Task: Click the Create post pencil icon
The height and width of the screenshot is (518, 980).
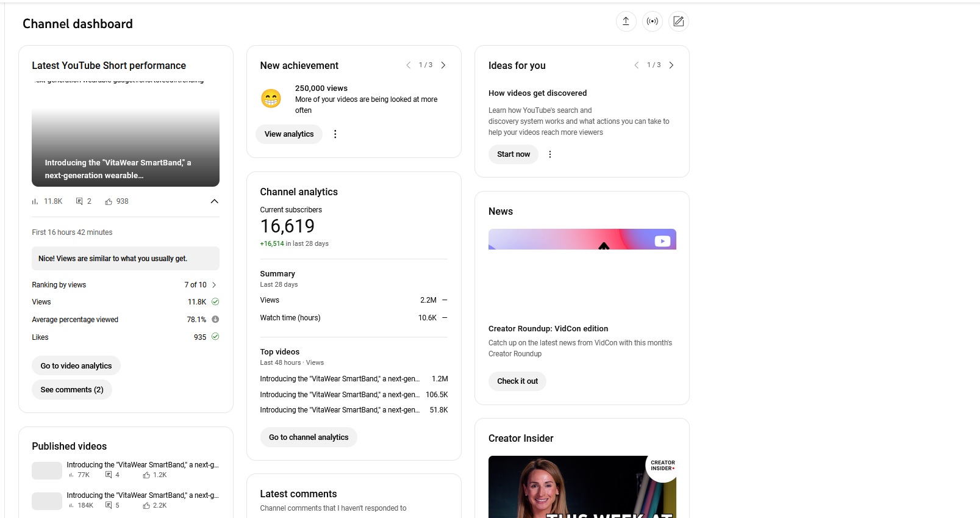Action: click(679, 21)
